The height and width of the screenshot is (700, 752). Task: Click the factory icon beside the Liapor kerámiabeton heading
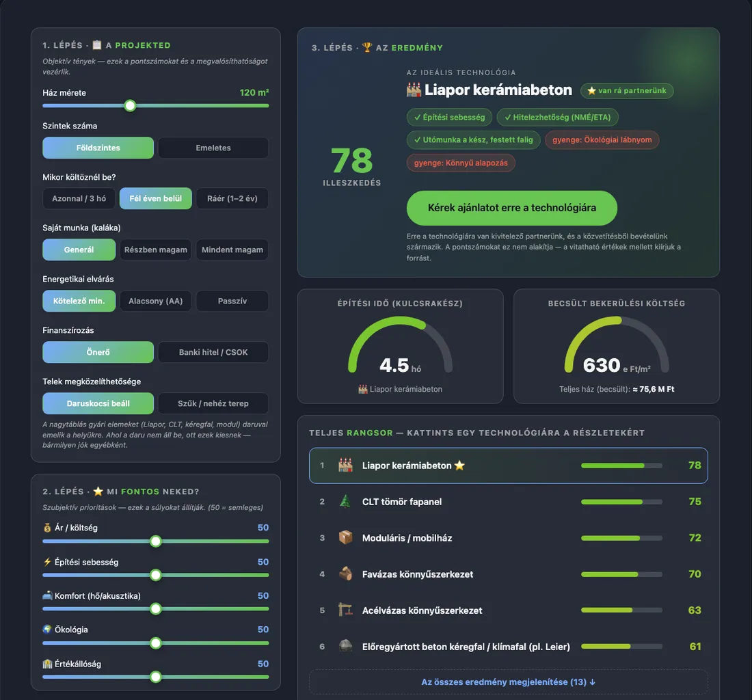pyautogui.click(x=414, y=90)
